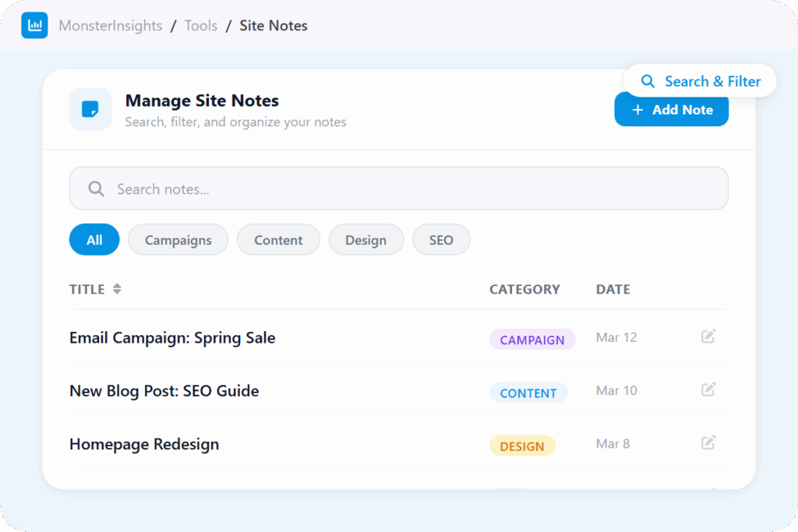Click the magnifier icon in Search & Filter
Image resolution: width=798 pixels, height=532 pixels.
coord(648,82)
